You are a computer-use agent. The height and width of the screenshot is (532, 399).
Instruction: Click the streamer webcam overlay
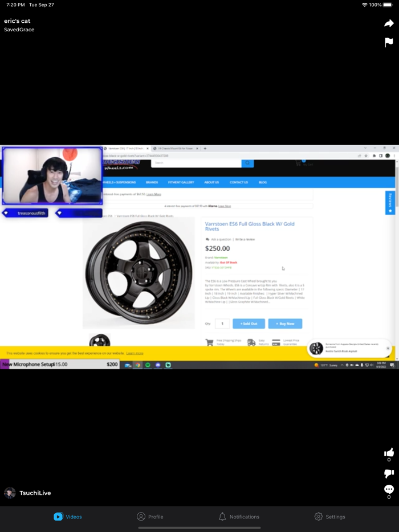click(x=52, y=176)
